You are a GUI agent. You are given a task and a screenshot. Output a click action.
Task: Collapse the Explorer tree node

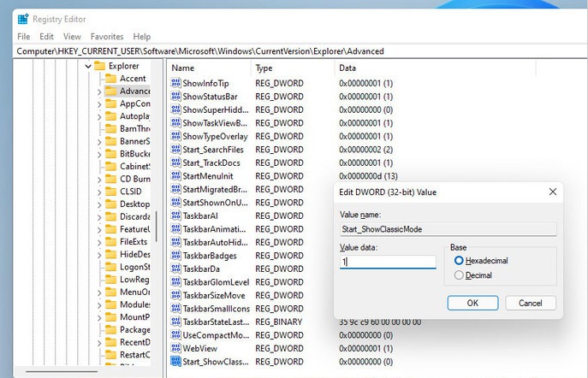click(88, 67)
